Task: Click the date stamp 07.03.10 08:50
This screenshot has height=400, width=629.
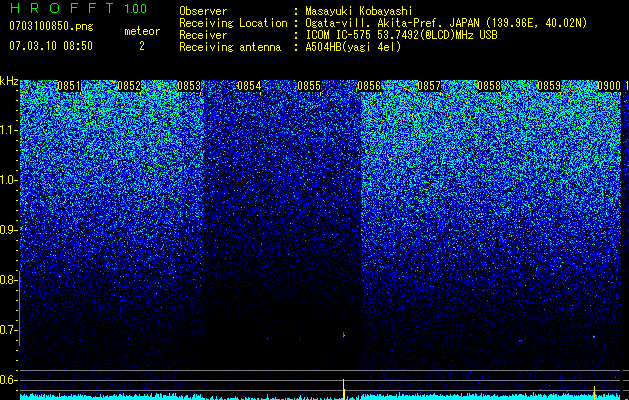Action: click(51, 46)
